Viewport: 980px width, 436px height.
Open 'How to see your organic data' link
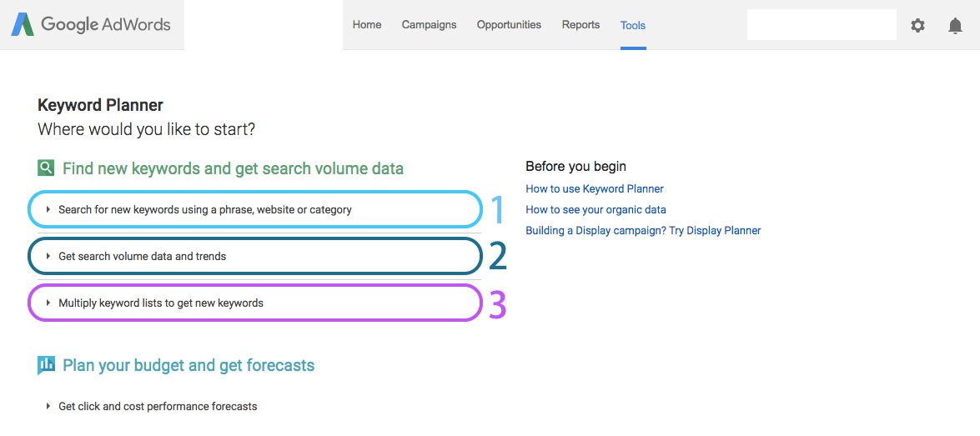pyautogui.click(x=596, y=210)
